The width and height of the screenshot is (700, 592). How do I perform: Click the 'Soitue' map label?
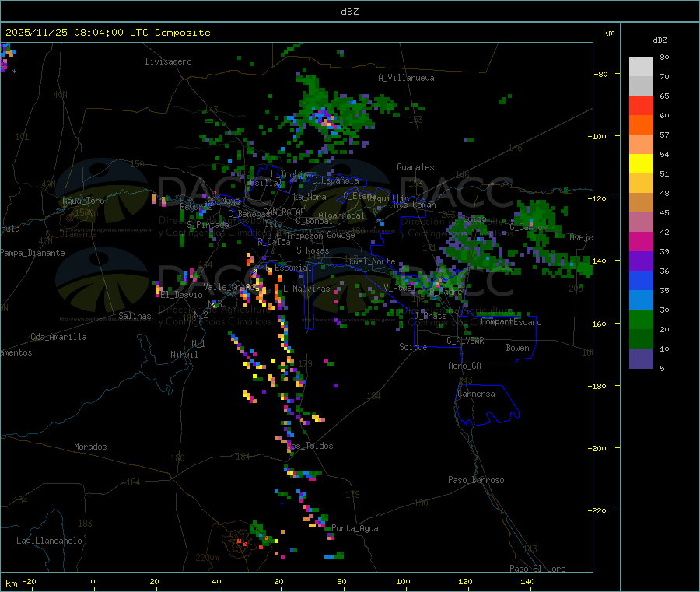[x=413, y=347]
